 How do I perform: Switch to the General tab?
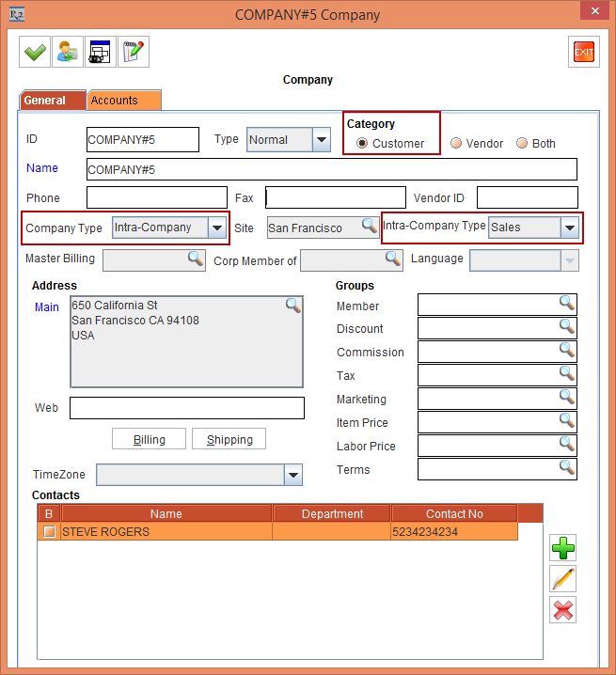[53, 101]
